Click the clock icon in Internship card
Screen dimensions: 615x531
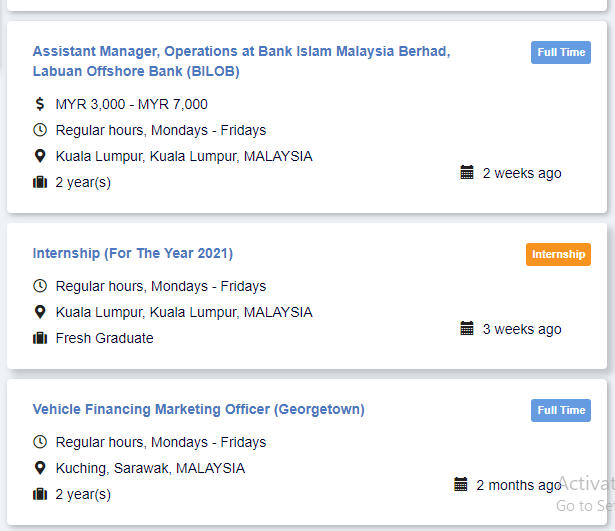(x=40, y=286)
